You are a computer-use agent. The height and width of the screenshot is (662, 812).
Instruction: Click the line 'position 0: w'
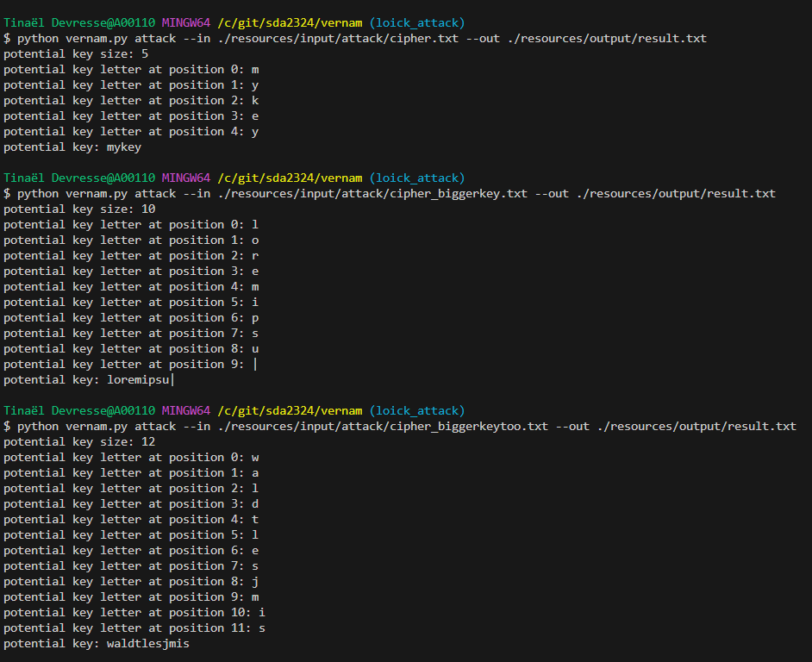131,458
